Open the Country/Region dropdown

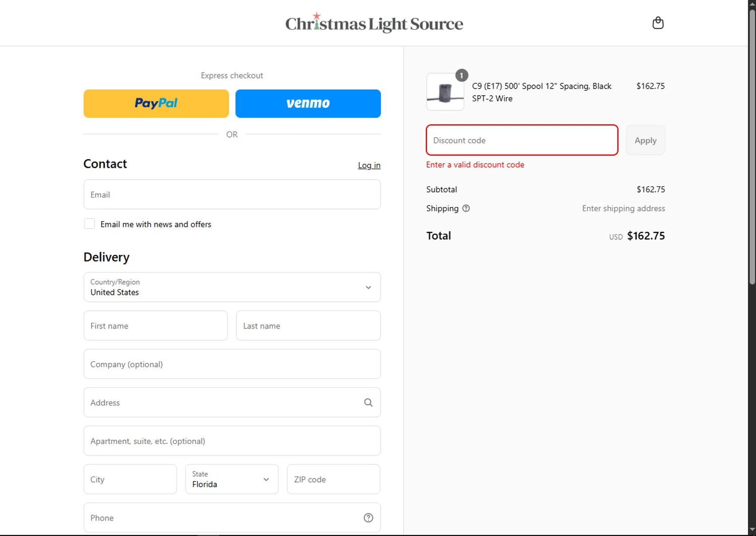click(x=232, y=287)
